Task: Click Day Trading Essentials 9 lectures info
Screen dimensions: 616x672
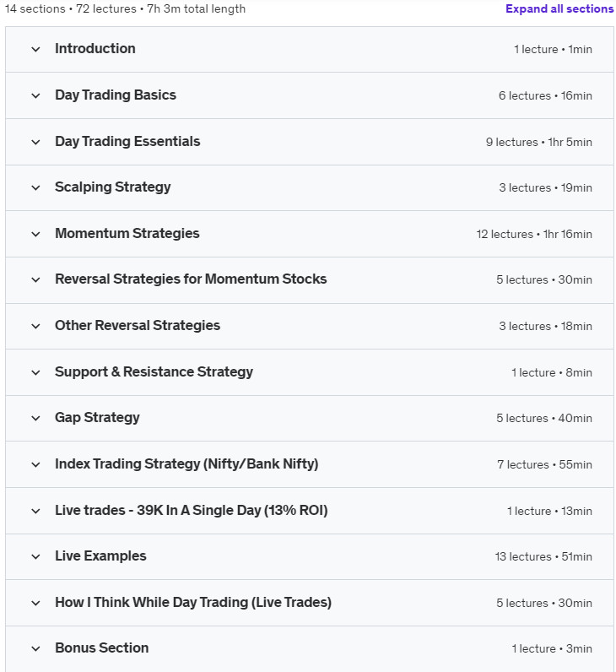Action: coord(539,142)
